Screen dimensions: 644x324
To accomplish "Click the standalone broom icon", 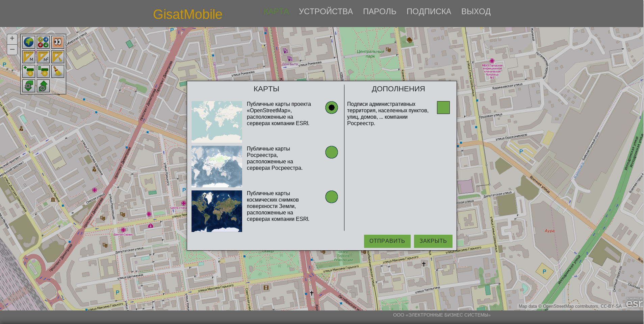I will [x=58, y=71].
